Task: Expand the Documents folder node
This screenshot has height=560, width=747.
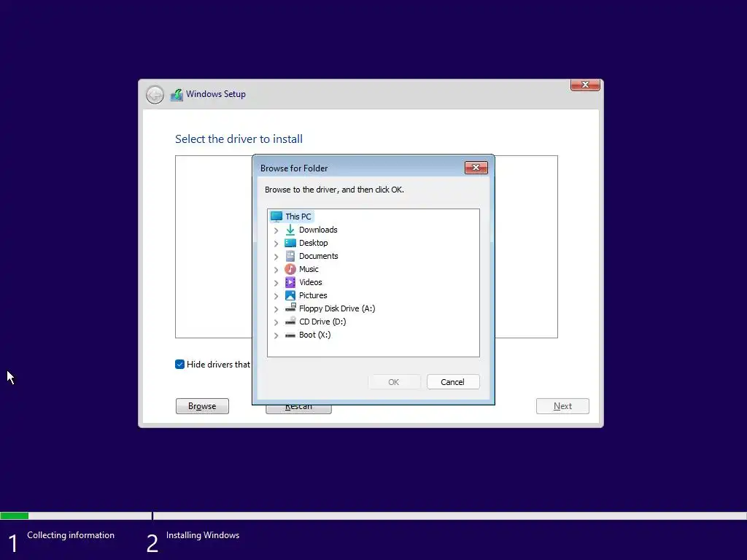Action: pos(276,257)
